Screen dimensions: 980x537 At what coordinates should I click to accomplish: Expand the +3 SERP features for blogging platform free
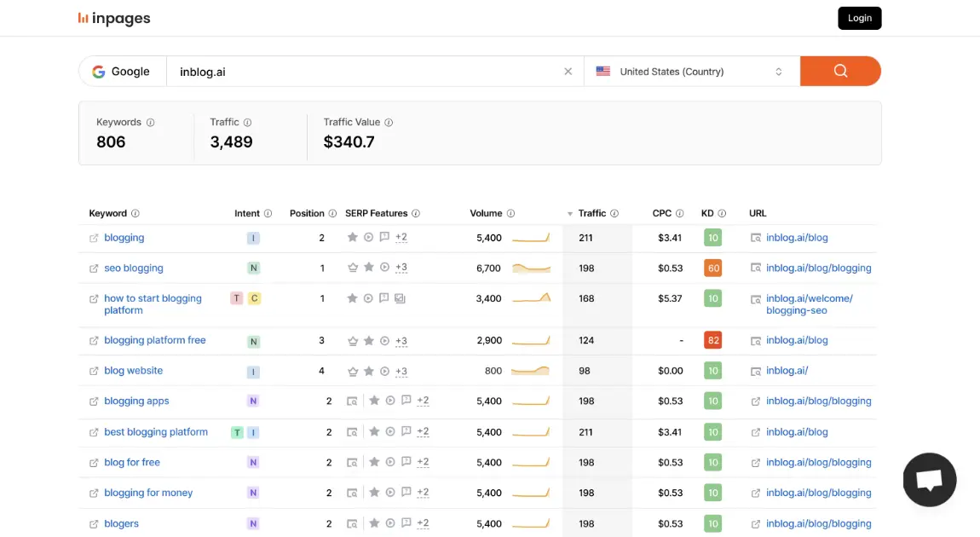point(401,340)
